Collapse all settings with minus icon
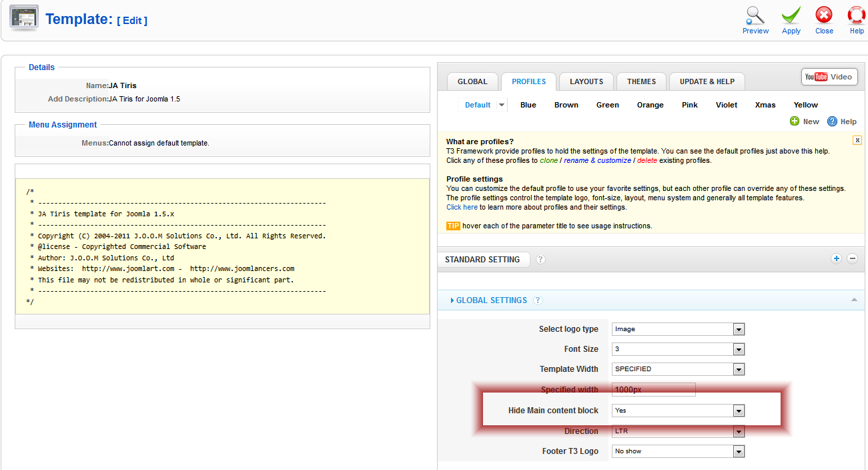868x470 pixels. click(x=852, y=259)
